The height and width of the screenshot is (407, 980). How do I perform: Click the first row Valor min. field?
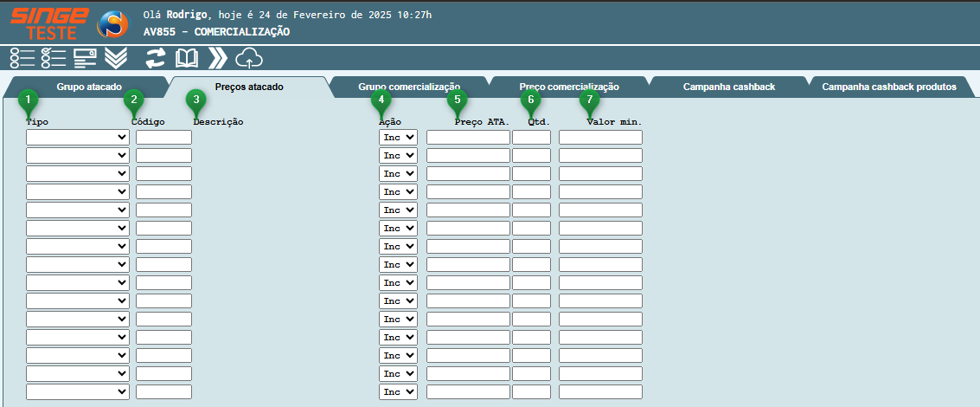point(600,137)
